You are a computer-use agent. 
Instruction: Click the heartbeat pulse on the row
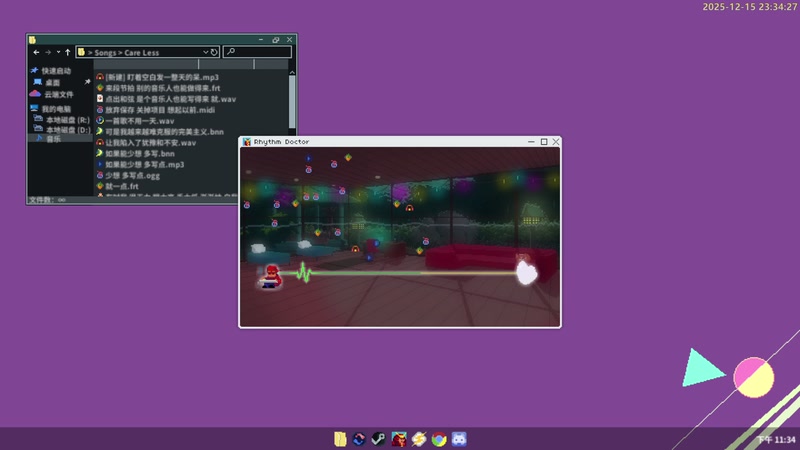point(304,272)
